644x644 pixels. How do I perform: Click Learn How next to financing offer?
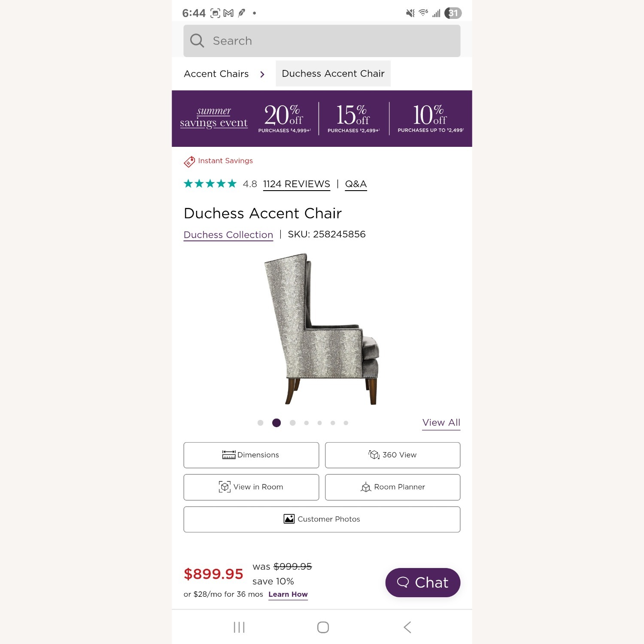coord(288,594)
